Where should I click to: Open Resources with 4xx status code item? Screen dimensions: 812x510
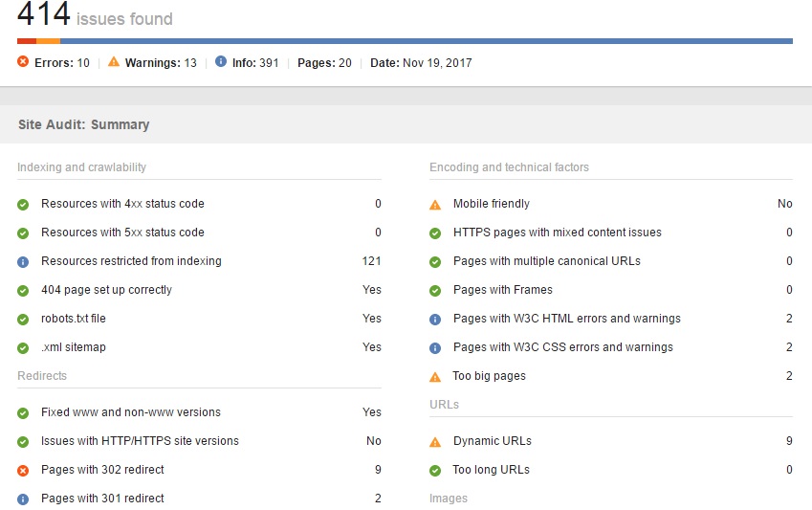click(x=122, y=204)
